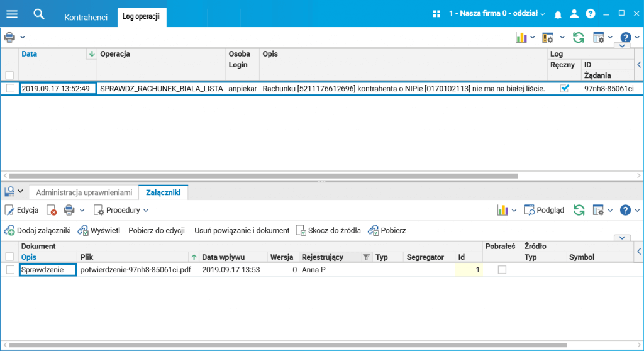
Task: Tick select-all checkbox in attachments header
Action: [9, 257]
